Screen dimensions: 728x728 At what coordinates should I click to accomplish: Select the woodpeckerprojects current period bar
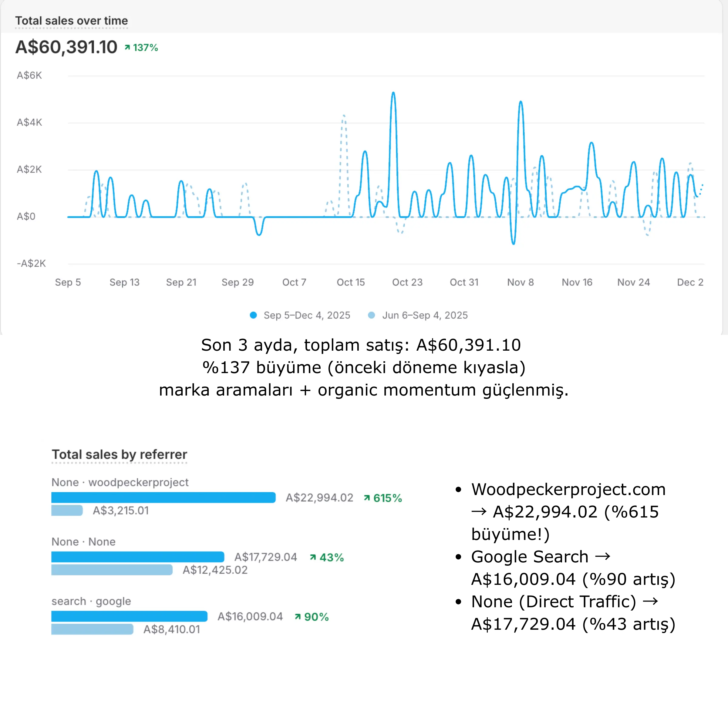pyautogui.click(x=163, y=497)
